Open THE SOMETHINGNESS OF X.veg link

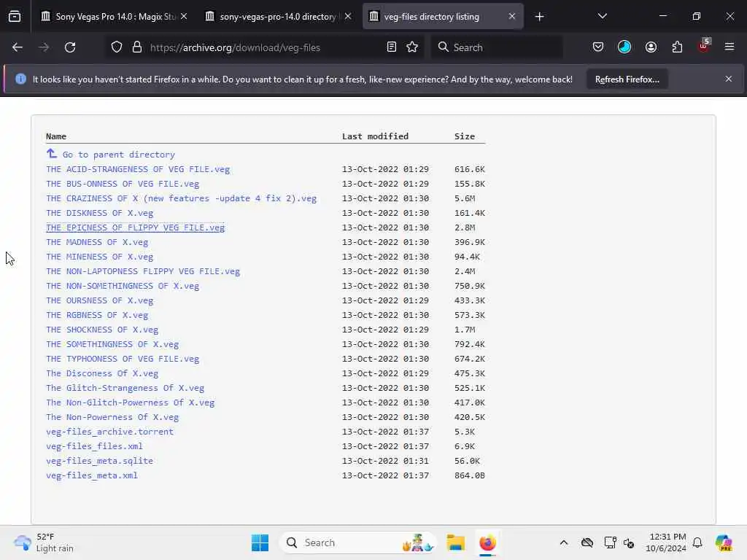pyautogui.click(x=112, y=344)
